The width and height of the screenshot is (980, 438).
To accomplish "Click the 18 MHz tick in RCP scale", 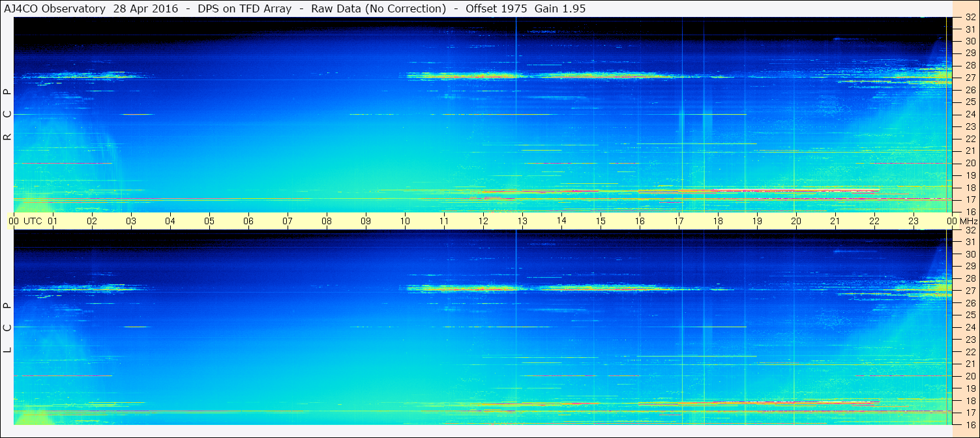I will (x=970, y=188).
